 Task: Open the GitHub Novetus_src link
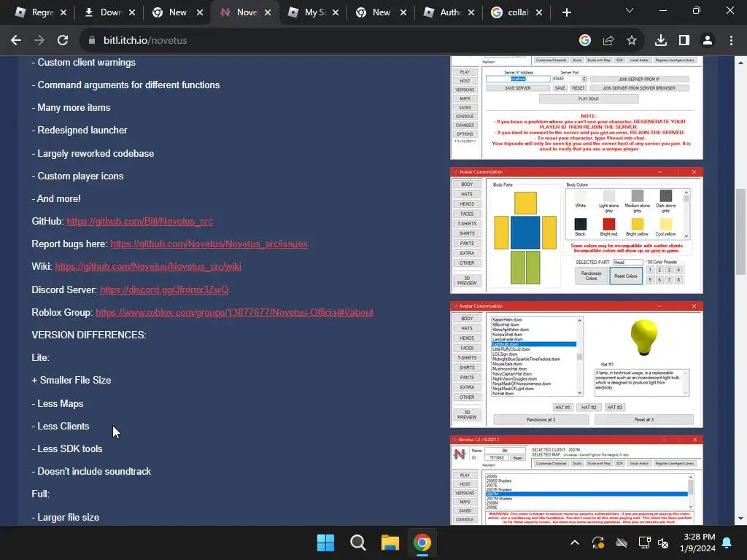[139, 222]
